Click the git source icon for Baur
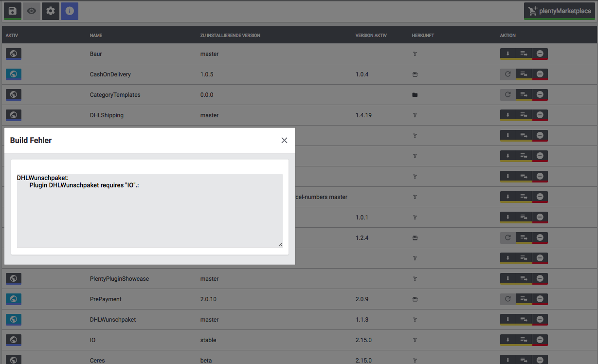 click(x=415, y=54)
